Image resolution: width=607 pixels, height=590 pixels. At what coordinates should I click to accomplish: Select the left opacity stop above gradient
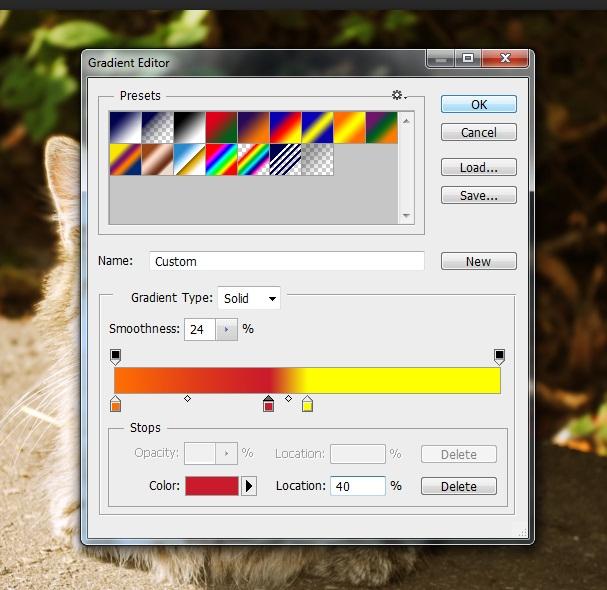115,356
